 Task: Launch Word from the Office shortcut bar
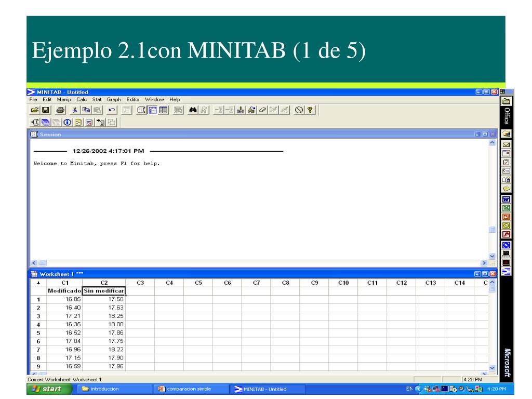coord(506,199)
